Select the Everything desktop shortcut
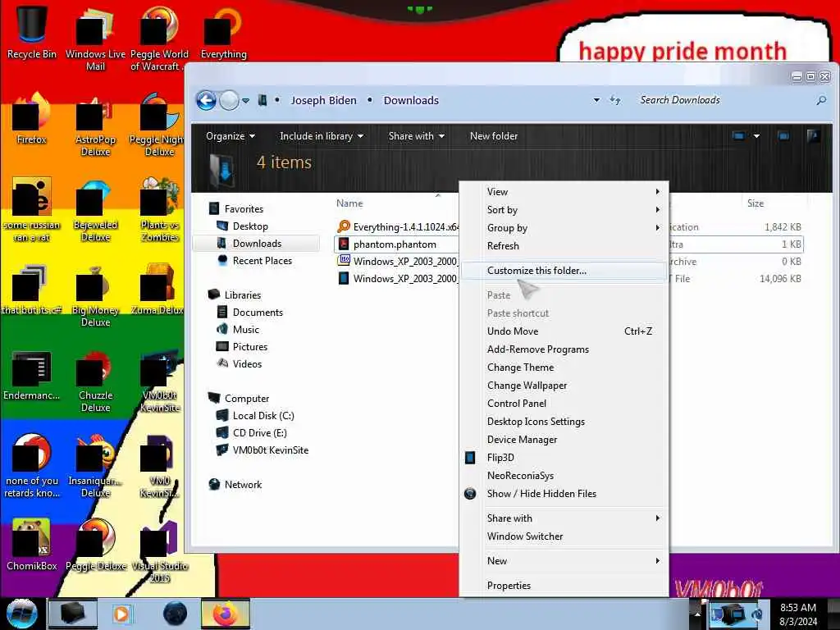Image resolution: width=840 pixels, height=630 pixels. (223, 32)
